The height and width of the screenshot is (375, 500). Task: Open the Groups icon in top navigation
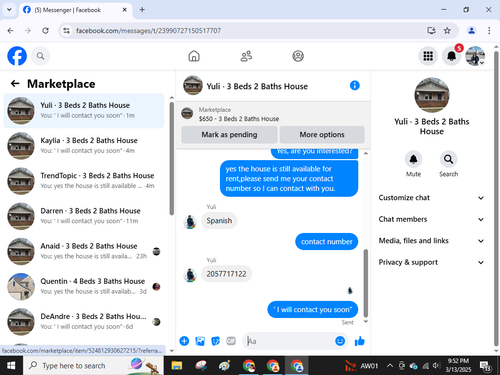click(298, 56)
